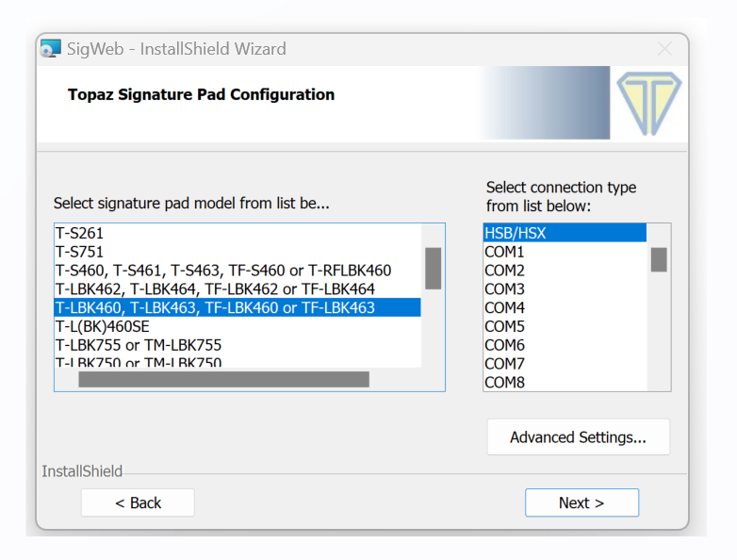Click the model list horizontal scrollbar
Image resolution: width=737 pixels, height=560 pixels.
pyautogui.click(x=223, y=379)
